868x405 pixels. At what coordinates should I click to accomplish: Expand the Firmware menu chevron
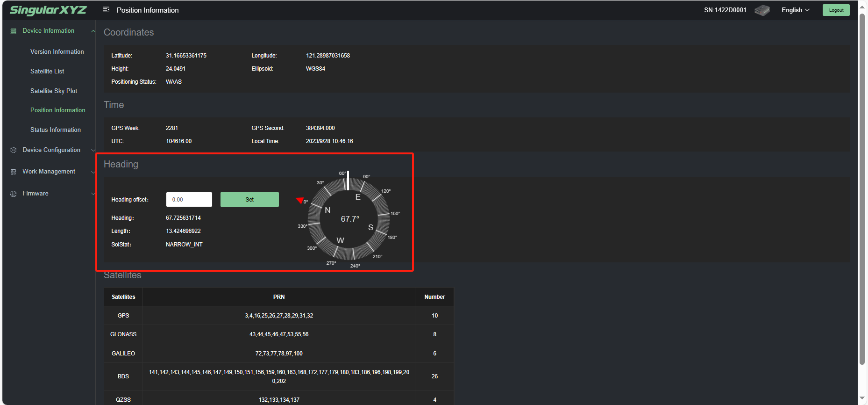(93, 194)
